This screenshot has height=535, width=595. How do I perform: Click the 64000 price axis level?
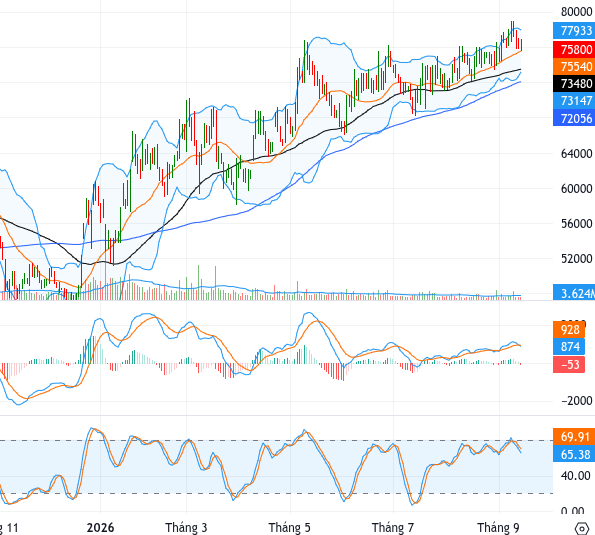click(x=576, y=154)
